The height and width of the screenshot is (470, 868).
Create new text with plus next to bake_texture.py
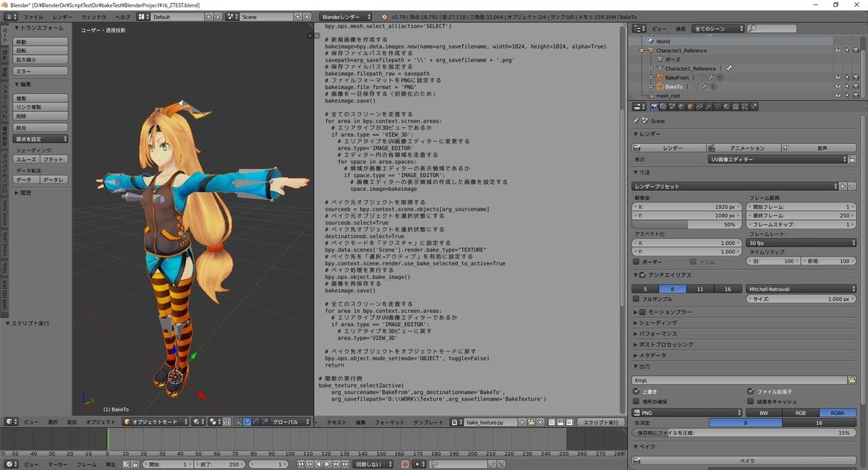point(523,422)
